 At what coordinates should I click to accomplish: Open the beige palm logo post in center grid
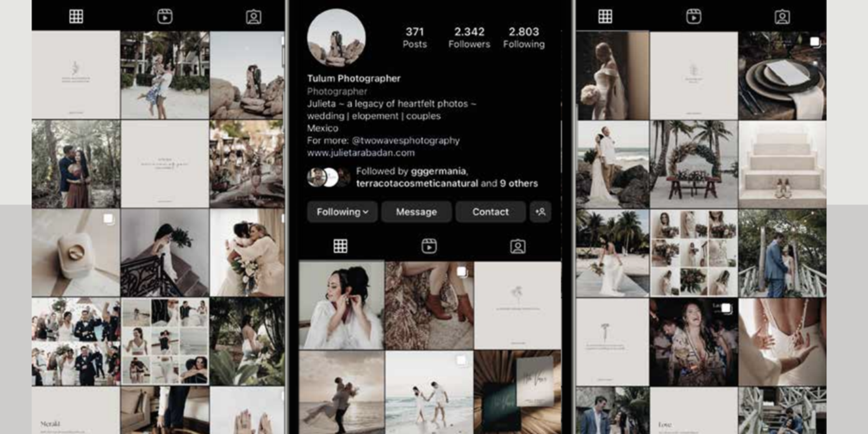(x=518, y=306)
